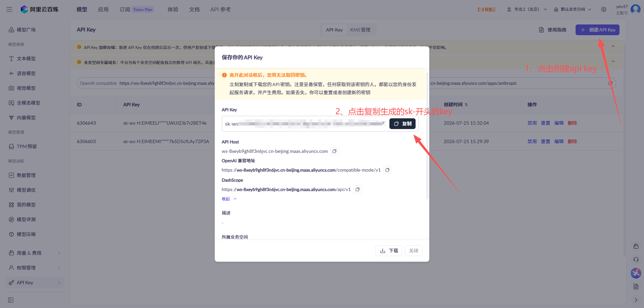Click 删除 for key 6306603
644x308 pixels.
pos(572,141)
